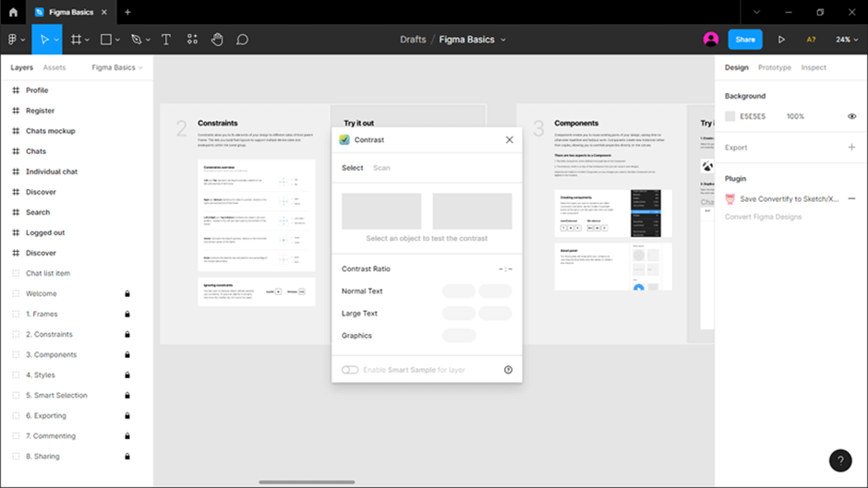Click the Convertify plugin icon
The height and width of the screenshot is (488, 868).
click(730, 198)
